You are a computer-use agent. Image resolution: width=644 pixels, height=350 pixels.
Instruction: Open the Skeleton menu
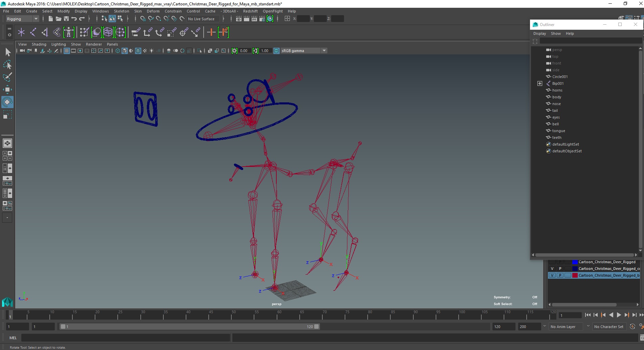121,11
